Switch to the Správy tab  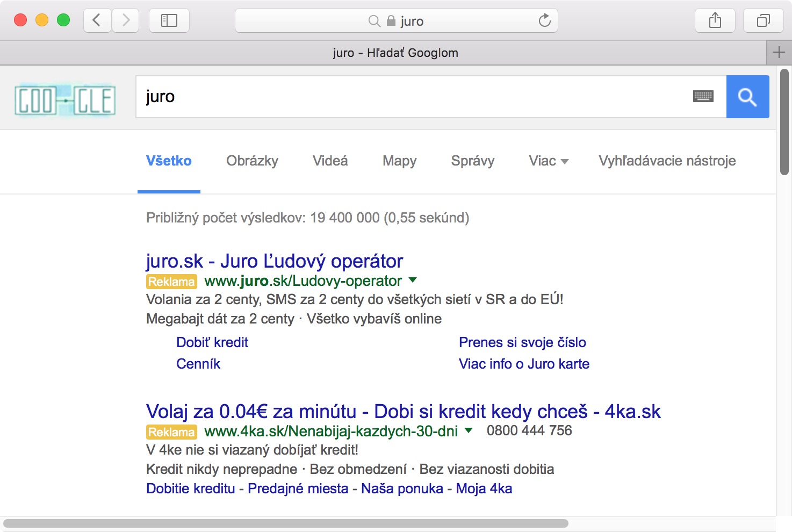(473, 161)
